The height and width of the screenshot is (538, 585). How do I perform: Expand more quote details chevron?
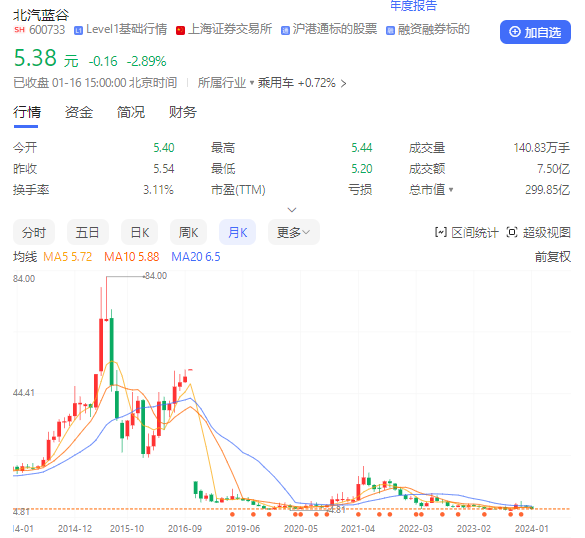click(292, 210)
